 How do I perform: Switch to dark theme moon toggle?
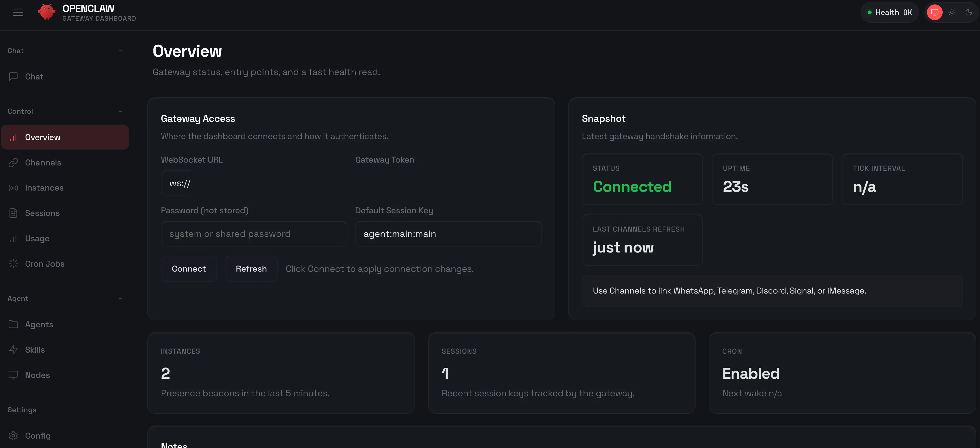(969, 13)
